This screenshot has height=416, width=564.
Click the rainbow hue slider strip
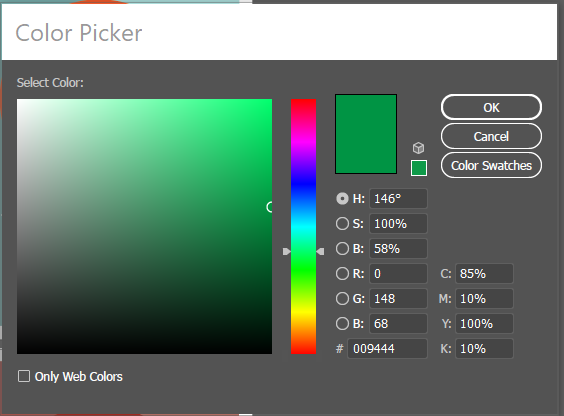coord(304,227)
